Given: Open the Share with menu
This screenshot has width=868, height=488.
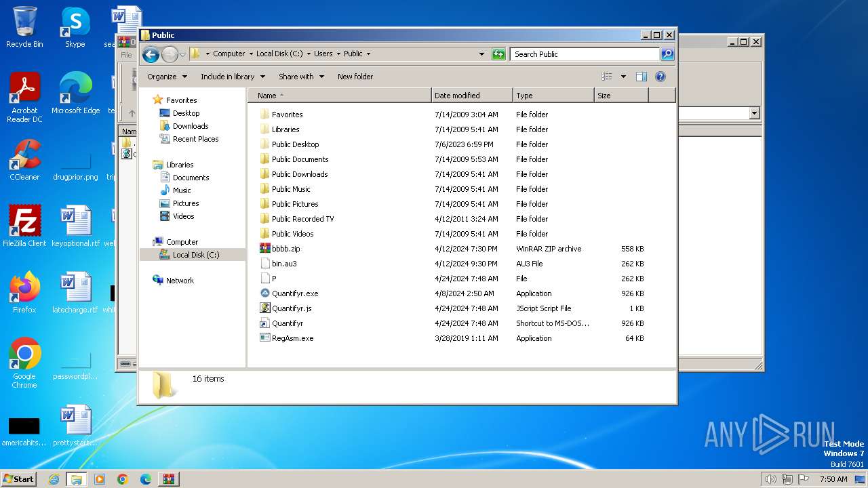Looking at the screenshot, I should (x=301, y=77).
